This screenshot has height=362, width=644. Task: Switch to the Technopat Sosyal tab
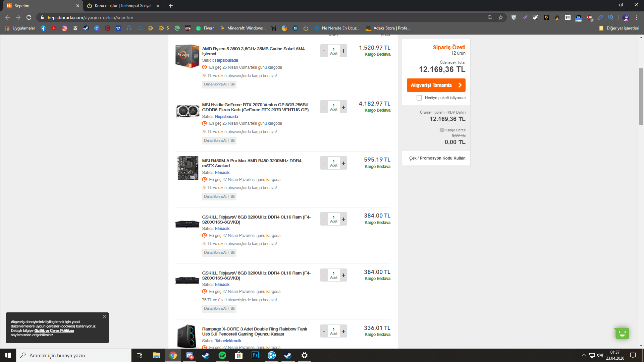(x=123, y=6)
